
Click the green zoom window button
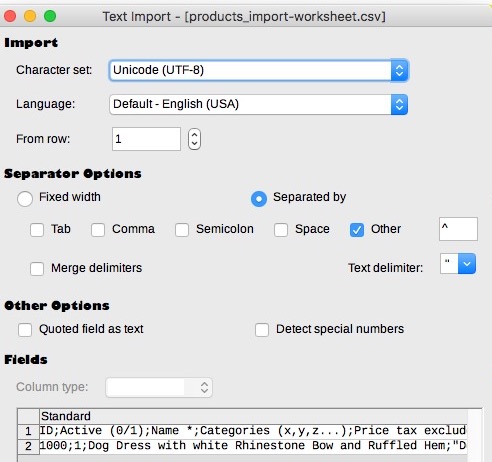pos(50,16)
